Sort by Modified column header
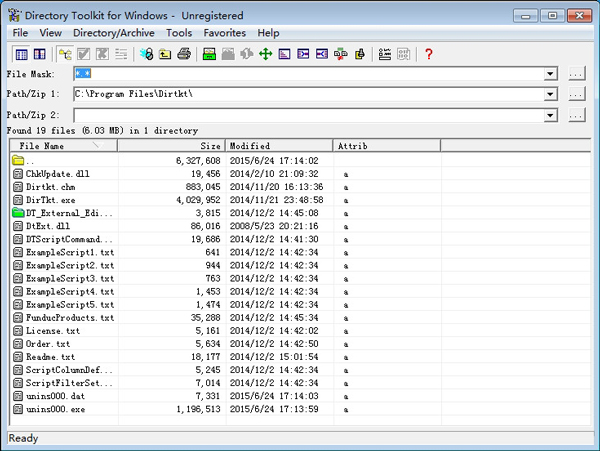The width and height of the screenshot is (600, 451). 279,146
